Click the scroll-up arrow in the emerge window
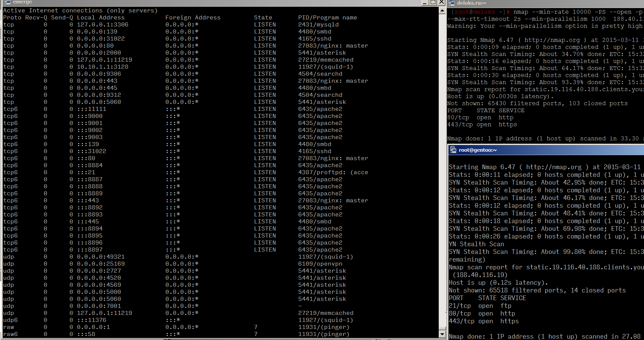This screenshot has width=644, height=340. click(x=442, y=10)
